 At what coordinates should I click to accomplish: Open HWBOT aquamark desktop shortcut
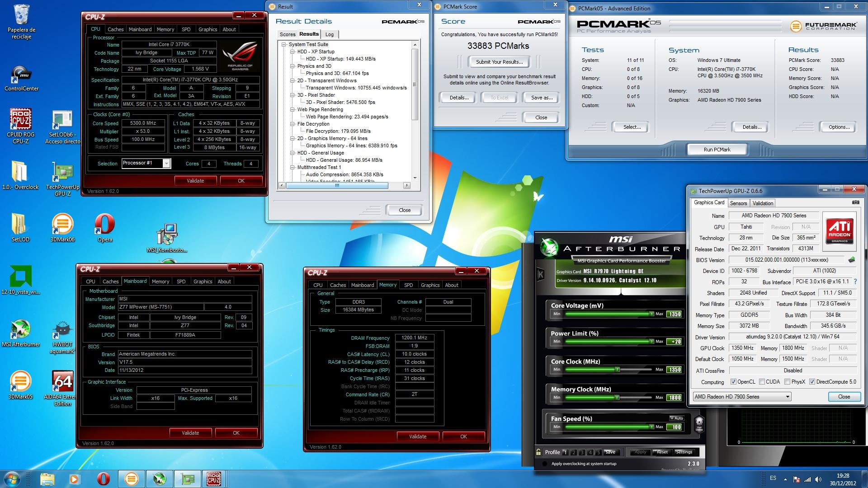pos(62,337)
